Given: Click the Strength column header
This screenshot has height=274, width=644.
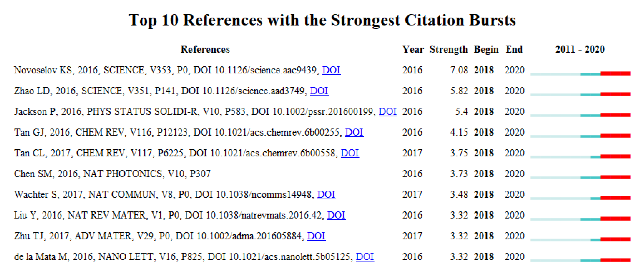Looking at the screenshot, I should [x=448, y=49].
